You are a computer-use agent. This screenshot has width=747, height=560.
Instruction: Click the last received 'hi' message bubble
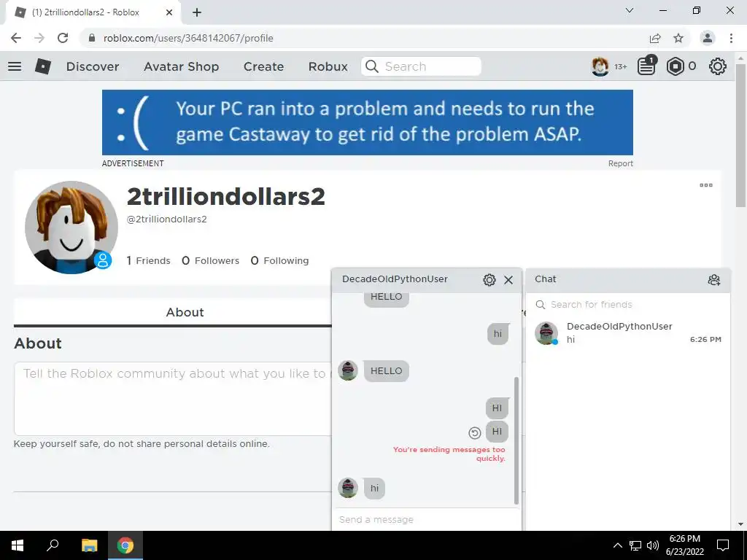(374, 488)
